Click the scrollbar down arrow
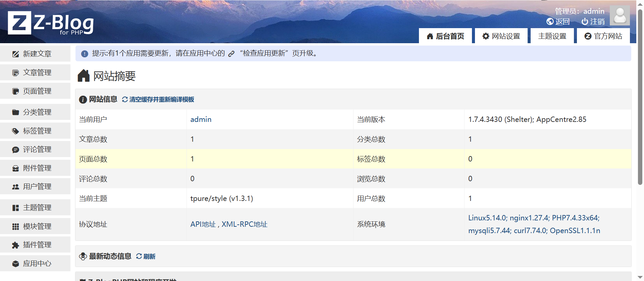This screenshot has width=644, height=281. (x=640, y=277)
